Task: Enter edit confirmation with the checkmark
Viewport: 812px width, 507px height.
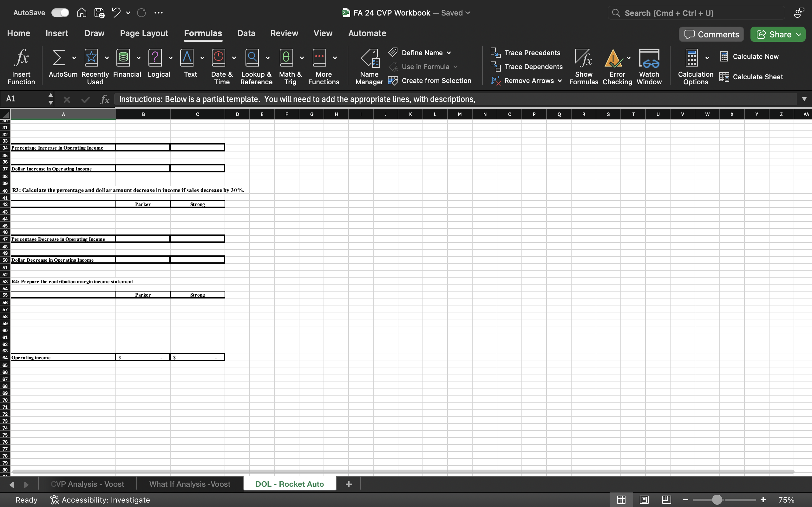Action: coord(85,99)
